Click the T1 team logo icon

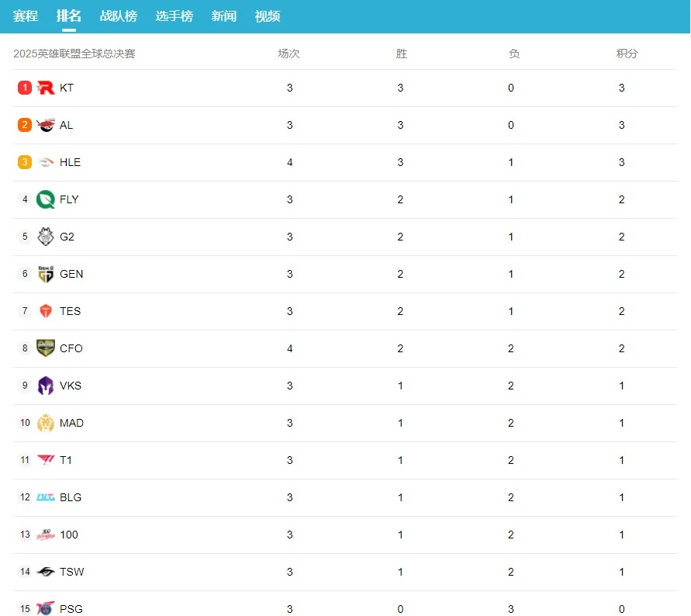[x=46, y=460]
